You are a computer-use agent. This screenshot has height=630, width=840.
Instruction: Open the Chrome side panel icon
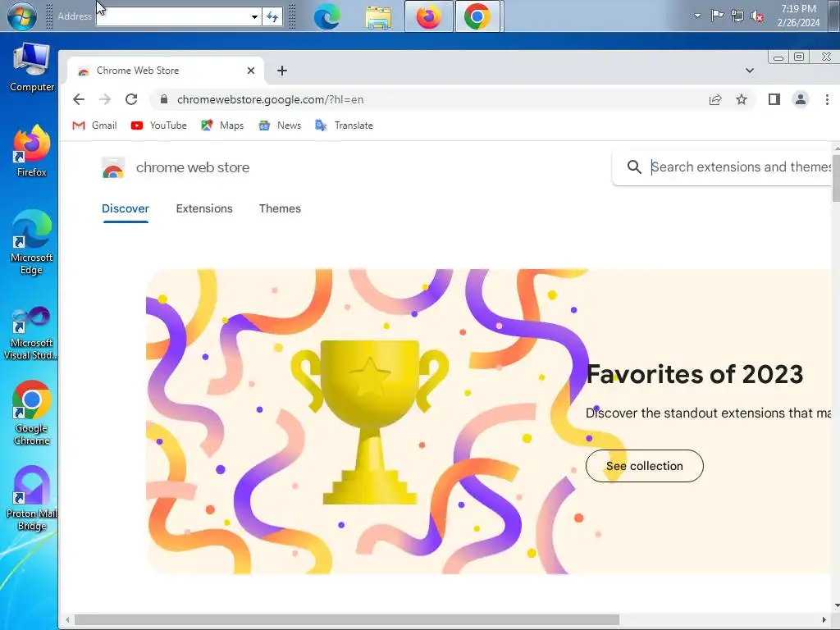774,99
